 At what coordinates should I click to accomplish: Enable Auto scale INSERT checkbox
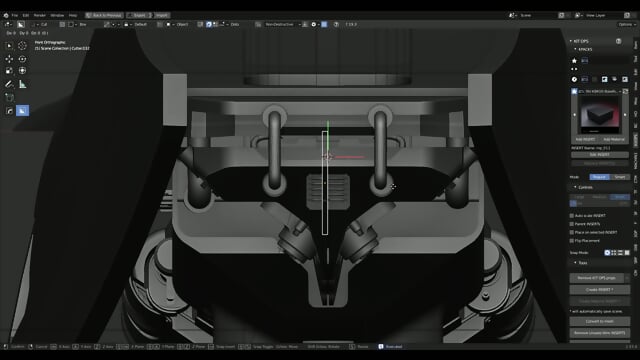[x=572, y=216]
